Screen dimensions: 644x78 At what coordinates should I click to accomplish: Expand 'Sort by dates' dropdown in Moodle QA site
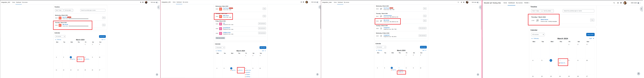coord(548,11)
